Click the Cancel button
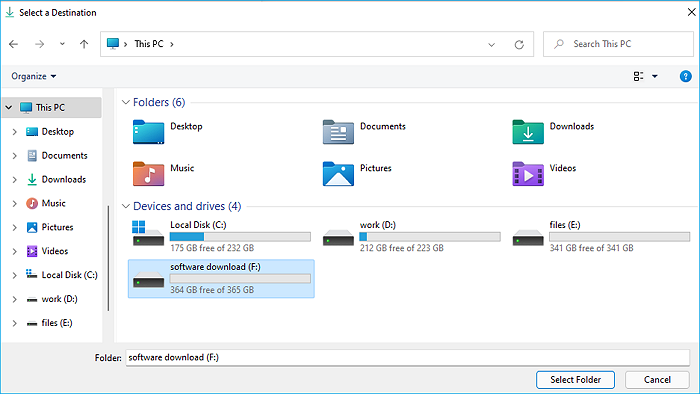 coord(657,380)
